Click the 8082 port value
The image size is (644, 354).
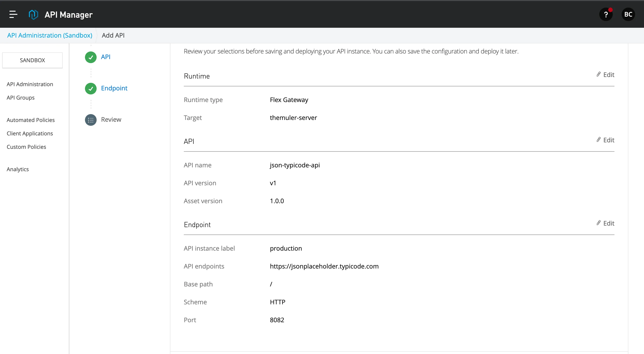coord(277,320)
